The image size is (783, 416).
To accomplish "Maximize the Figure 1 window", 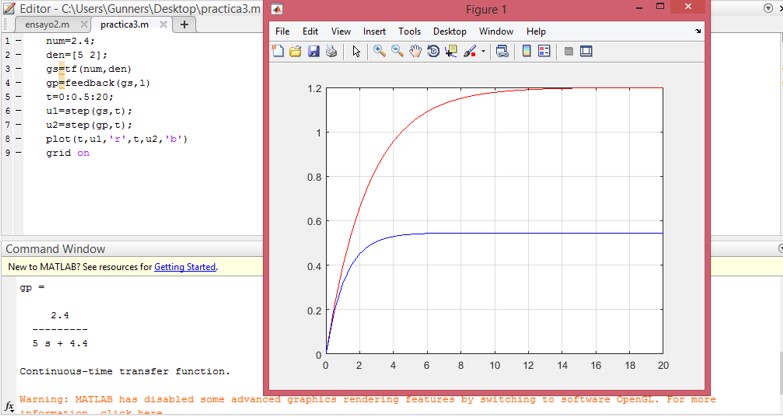I will pyautogui.click(x=660, y=7).
